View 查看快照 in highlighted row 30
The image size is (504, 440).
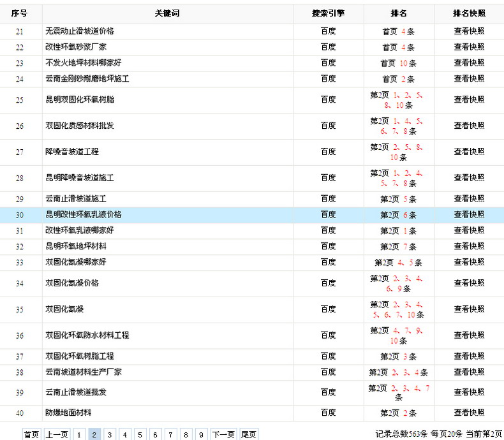(469, 214)
